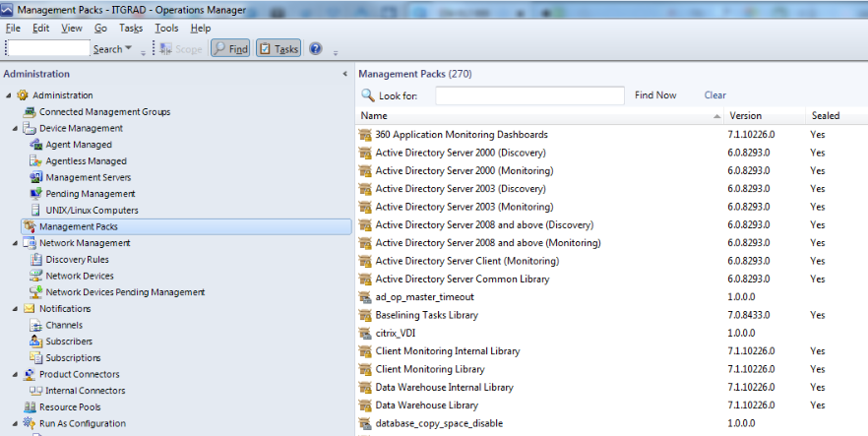868x436 pixels.
Task: Sort by the Sealed column header
Action: pyautogui.click(x=837, y=115)
